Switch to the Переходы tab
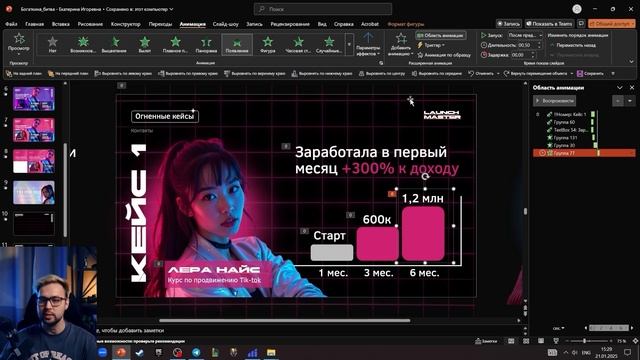Screen dimensions: 640x360 coord(160,24)
